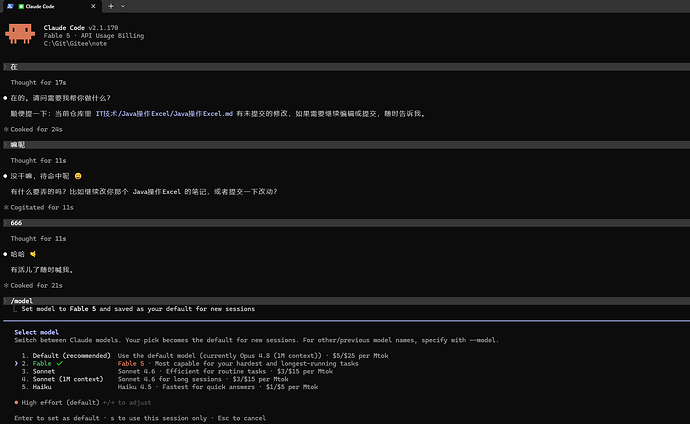The image size is (690, 424).
Task: Click the 'Fable 5 · API Usage Billing' text
Action: click(x=94, y=36)
